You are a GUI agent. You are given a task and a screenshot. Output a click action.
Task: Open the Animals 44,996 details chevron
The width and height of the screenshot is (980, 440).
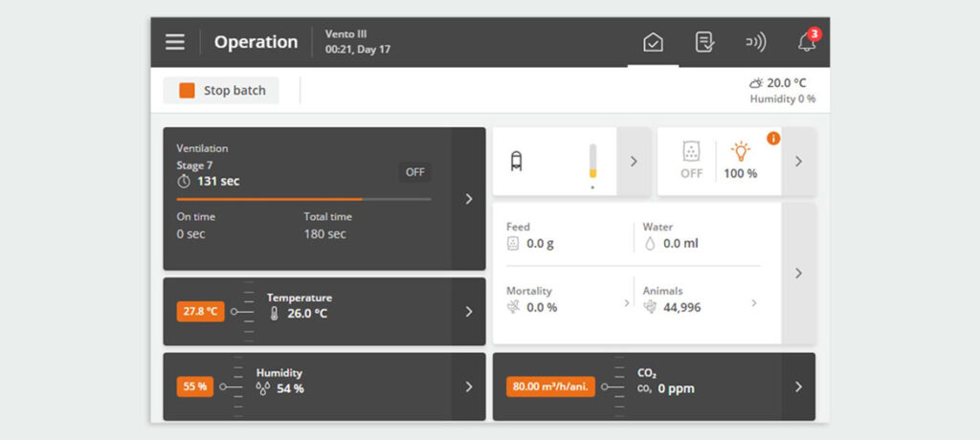point(753,303)
